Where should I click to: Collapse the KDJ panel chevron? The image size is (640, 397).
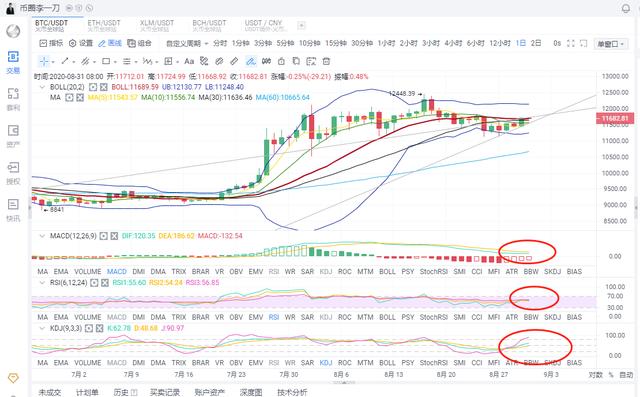click(42, 328)
